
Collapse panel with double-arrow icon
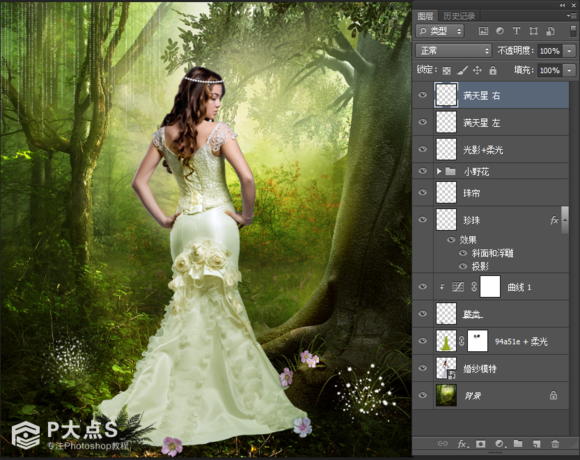(x=562, y=5)
